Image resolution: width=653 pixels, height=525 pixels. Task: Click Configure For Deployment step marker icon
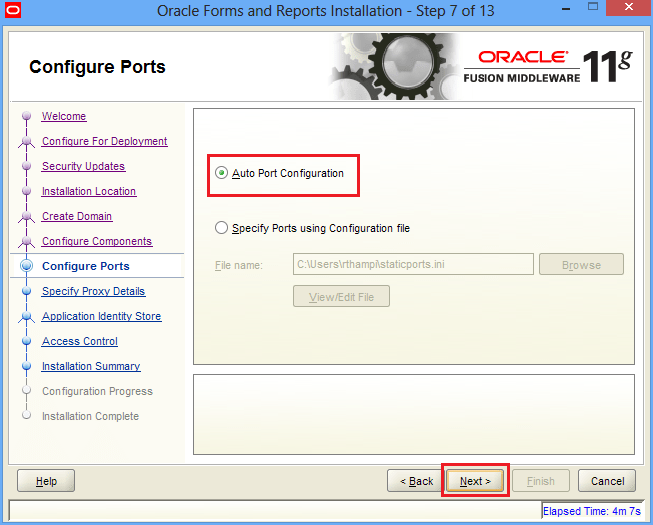[26, 142]
